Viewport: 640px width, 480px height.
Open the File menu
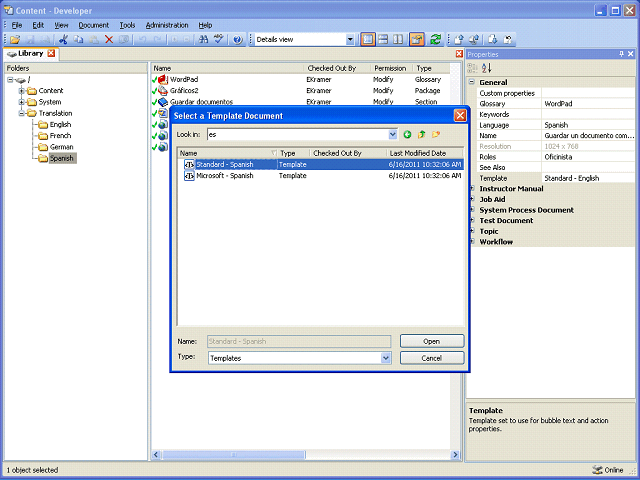point(17,25)
